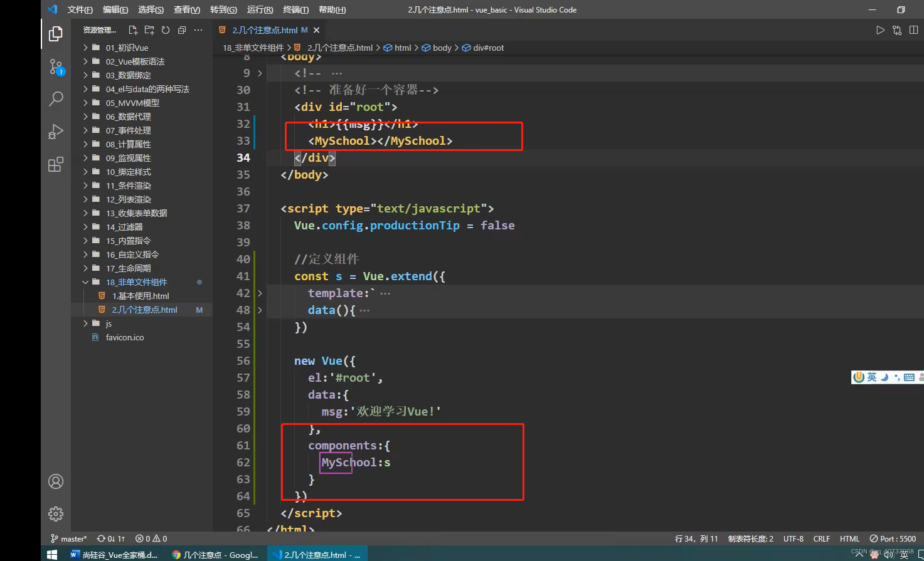Viewport: 924px width, 561px height.
Task: Change the UTF-8 file encoding
Action: (794, 538)
